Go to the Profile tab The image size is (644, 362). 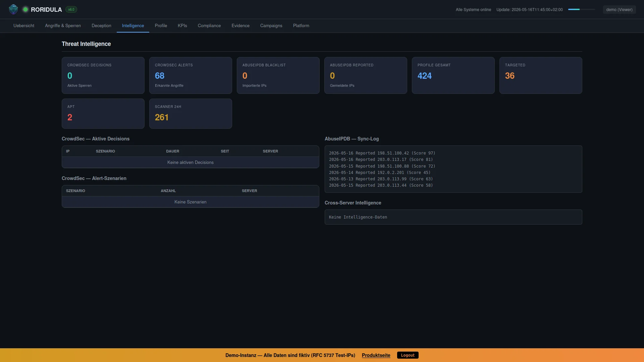click(161, 26)
